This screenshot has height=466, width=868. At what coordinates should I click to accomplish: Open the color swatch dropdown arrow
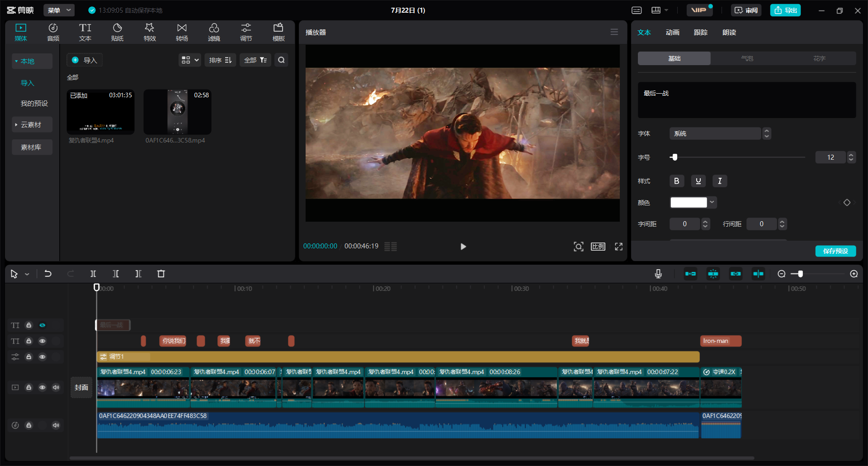[x=712, y=202]
